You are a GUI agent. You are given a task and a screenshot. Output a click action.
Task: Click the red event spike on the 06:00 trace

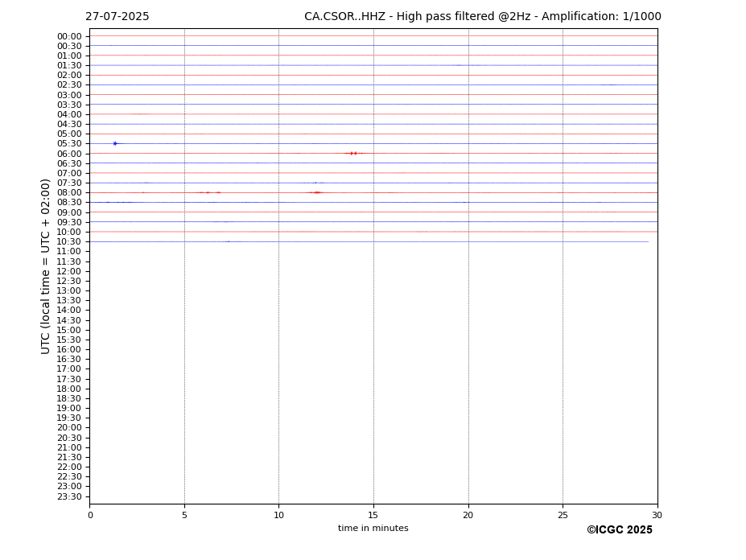coord(353,153)
